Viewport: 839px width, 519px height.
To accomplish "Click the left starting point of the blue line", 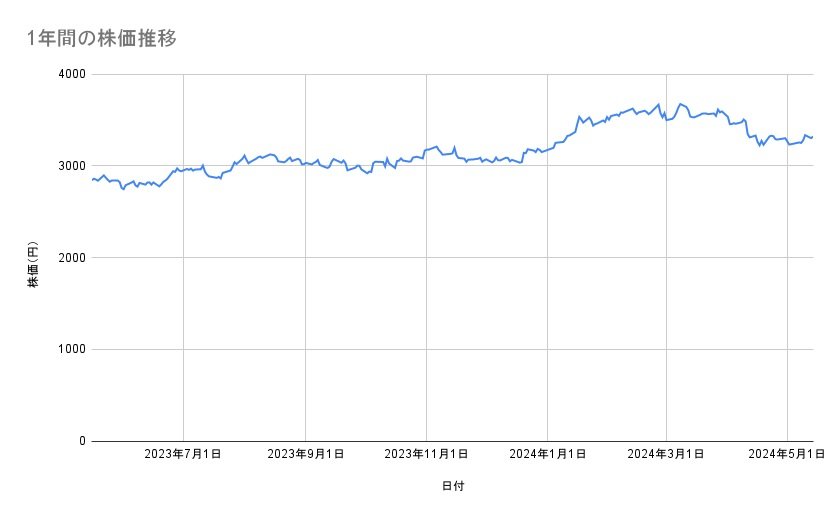I will tap(93, 180).
